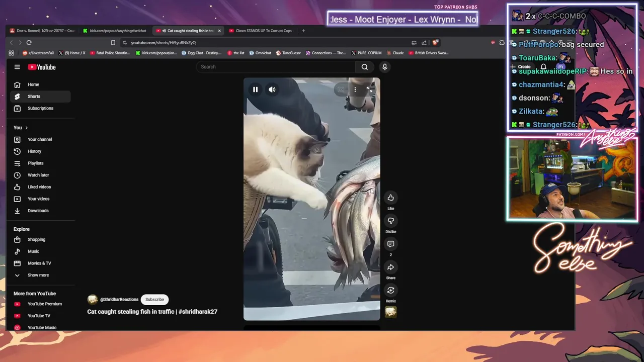644x362 pixels.
Task: Close the Cat caught stealing fish tab
Action: 219,31
